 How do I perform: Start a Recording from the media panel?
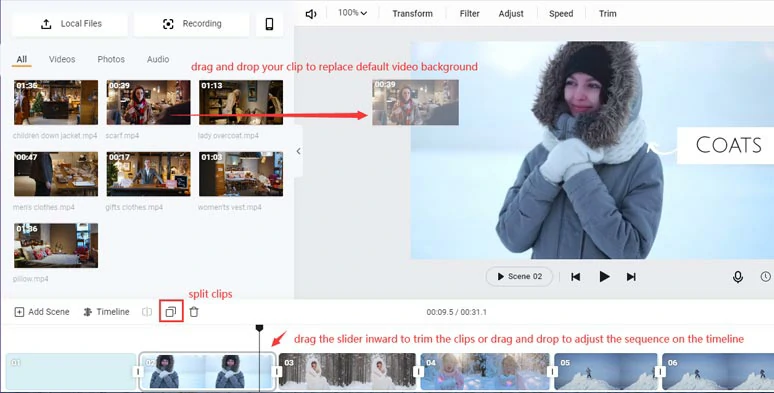coord(192,24)
